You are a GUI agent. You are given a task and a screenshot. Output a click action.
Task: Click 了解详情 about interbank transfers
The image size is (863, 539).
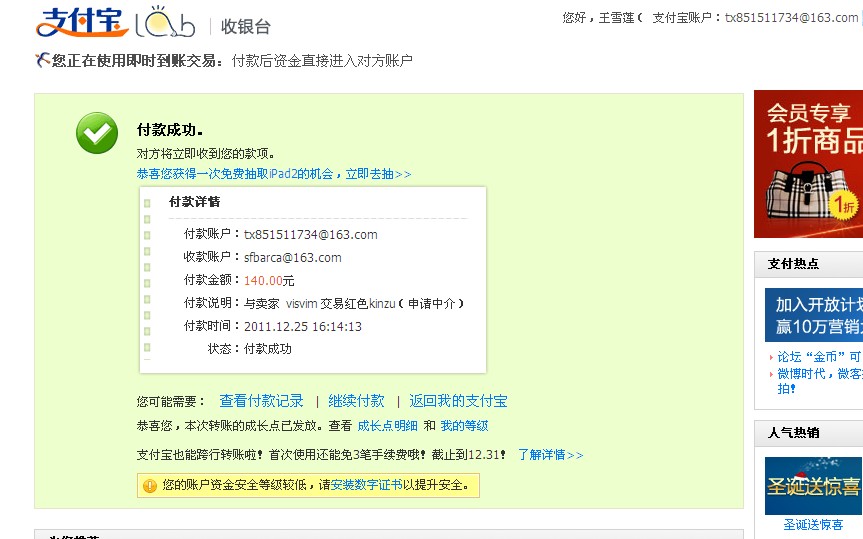point(549,455)
